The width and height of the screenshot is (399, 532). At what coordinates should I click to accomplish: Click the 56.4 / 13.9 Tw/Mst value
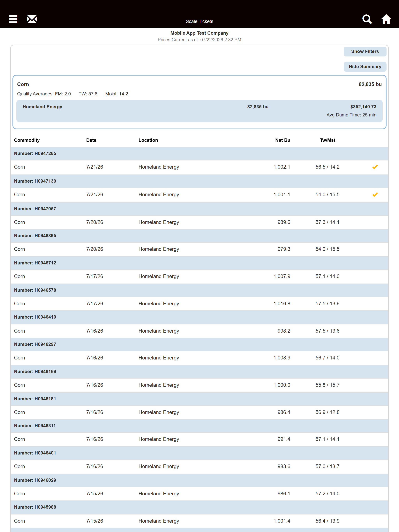click(x=327, y=521)
